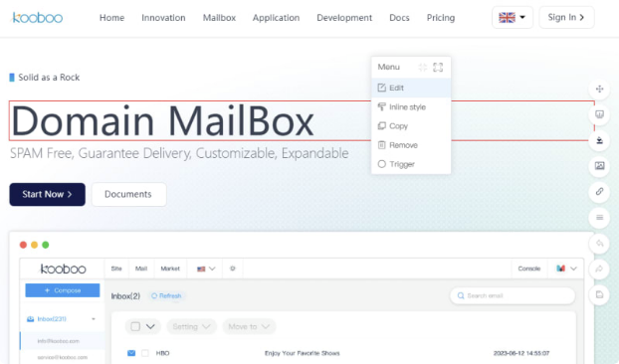Image resolution: width=619 pixels, height=364 pixels.
Task: Click Sign In button
Action: pos(566,17)
